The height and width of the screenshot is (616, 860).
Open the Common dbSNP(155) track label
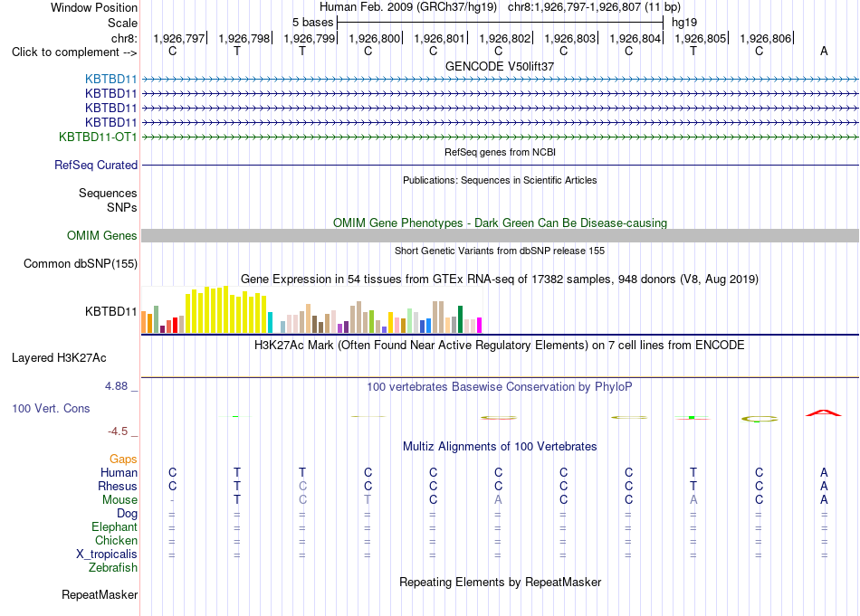(x=81, y=263)
